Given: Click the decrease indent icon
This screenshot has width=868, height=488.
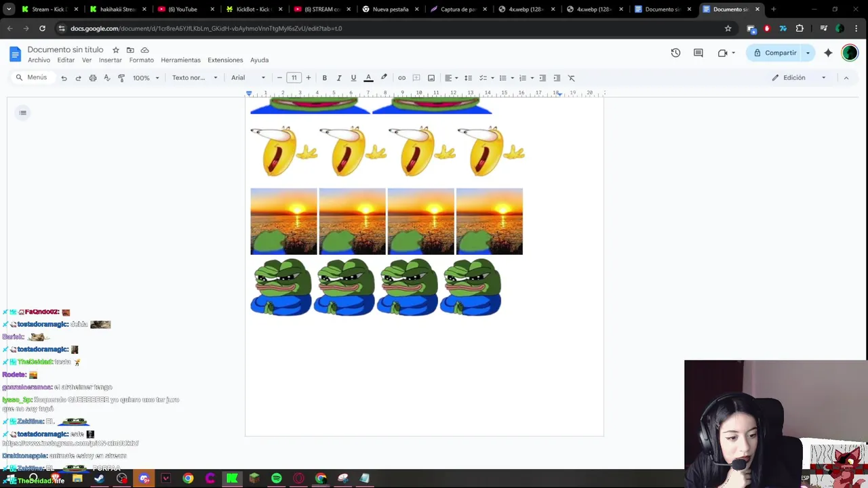Looking at the screenshot, I should (542, 78).
